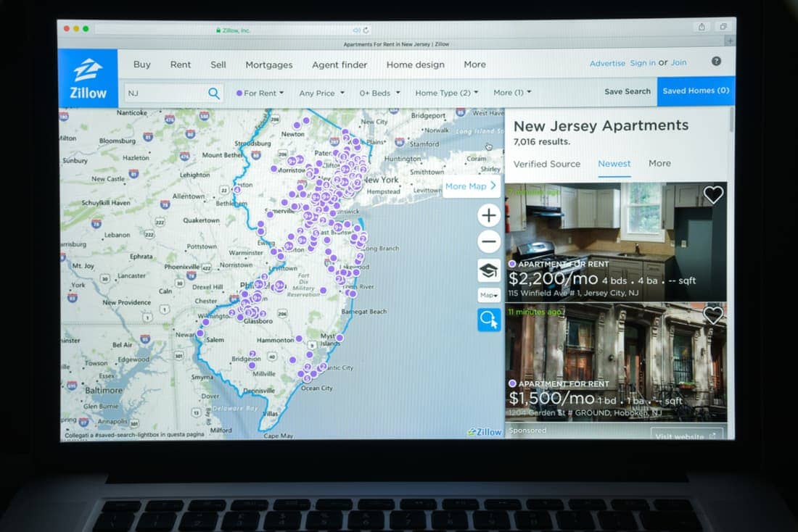
Task: Save the $1,500/mo listing with its heart
Action: coord(713,315)
